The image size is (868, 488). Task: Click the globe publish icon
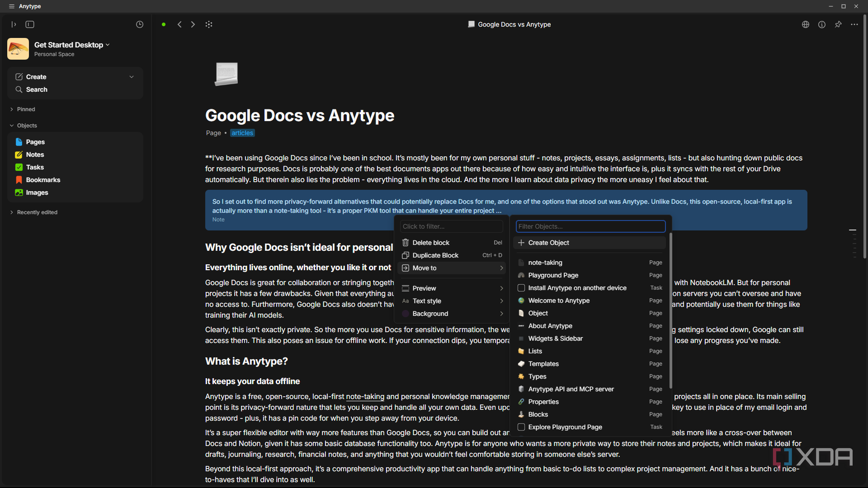[x=806, y=24]
